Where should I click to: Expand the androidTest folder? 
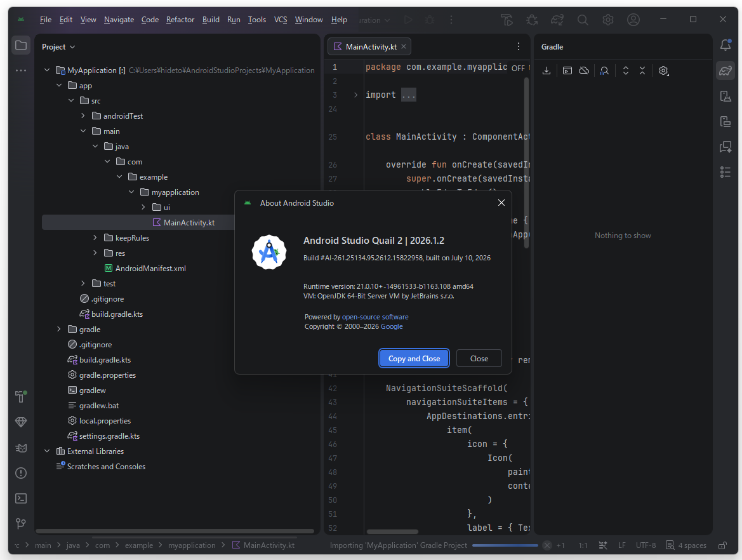tap(83, 116)
